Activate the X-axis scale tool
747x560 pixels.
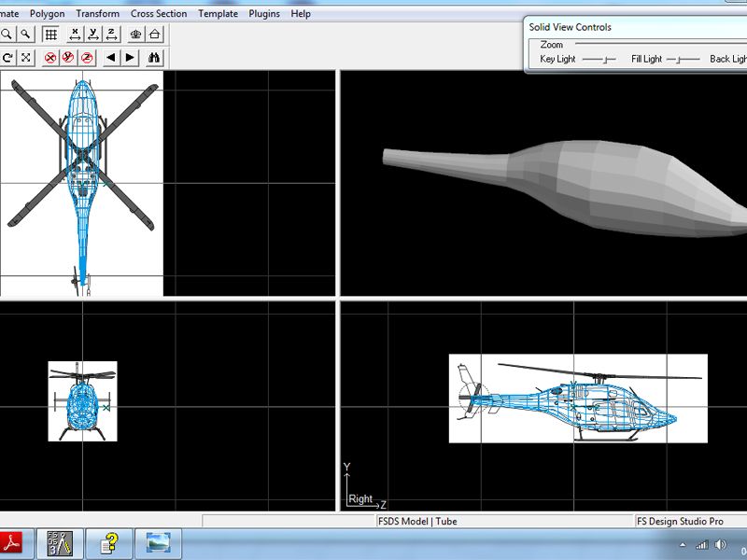coord(76,35)
